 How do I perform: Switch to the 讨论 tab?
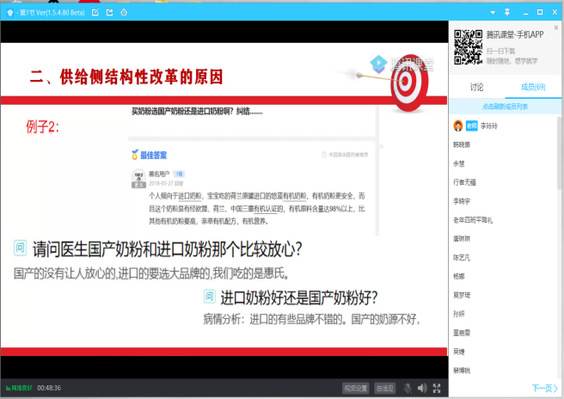click(x=477, y=87)
